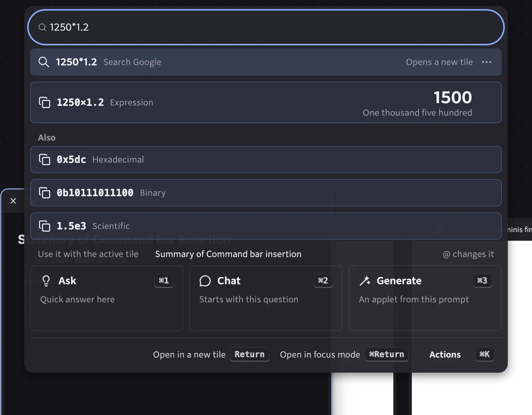Image resolution: width=532 pixels, height=415 pixels.
Task: Select the Scientific result row
Action: [266, 226]
